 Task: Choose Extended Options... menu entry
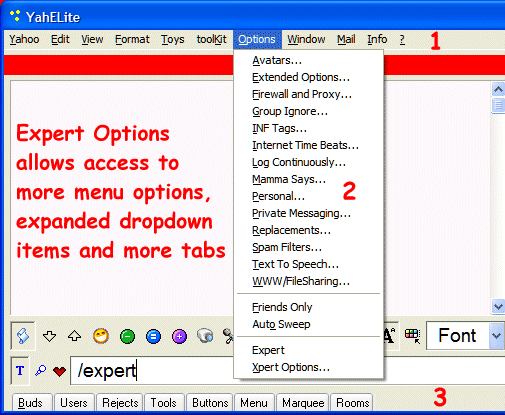309,77
